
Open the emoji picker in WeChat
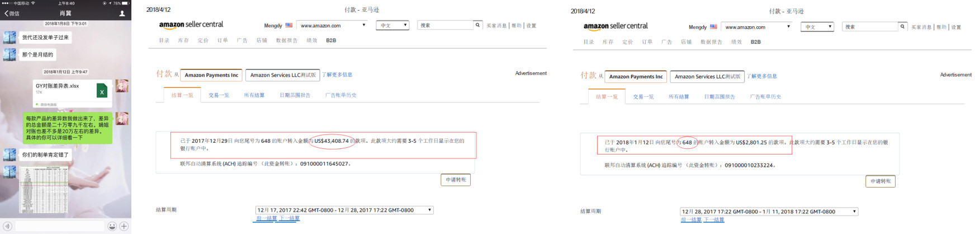[x=112, y=226]
